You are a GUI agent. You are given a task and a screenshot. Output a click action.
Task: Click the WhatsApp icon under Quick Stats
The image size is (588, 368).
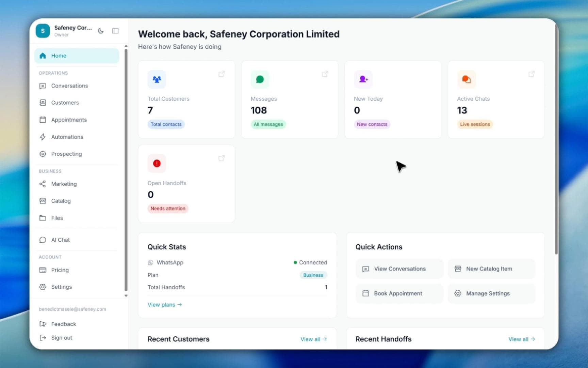click(151, 262)
